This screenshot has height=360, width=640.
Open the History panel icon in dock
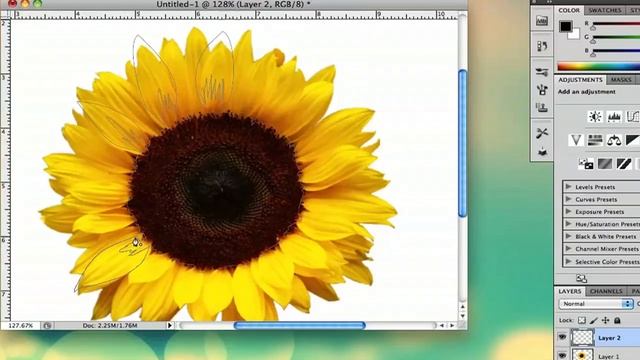tap(542, 46)
